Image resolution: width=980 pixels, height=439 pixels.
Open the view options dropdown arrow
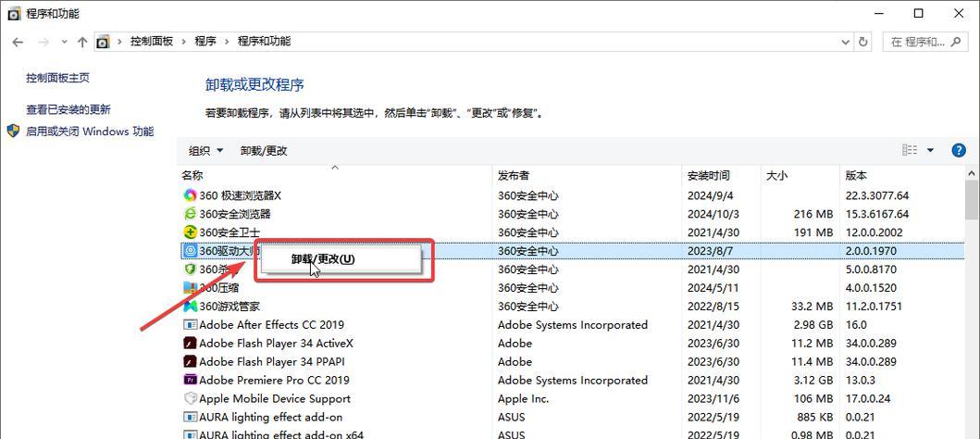coord(930,150)
